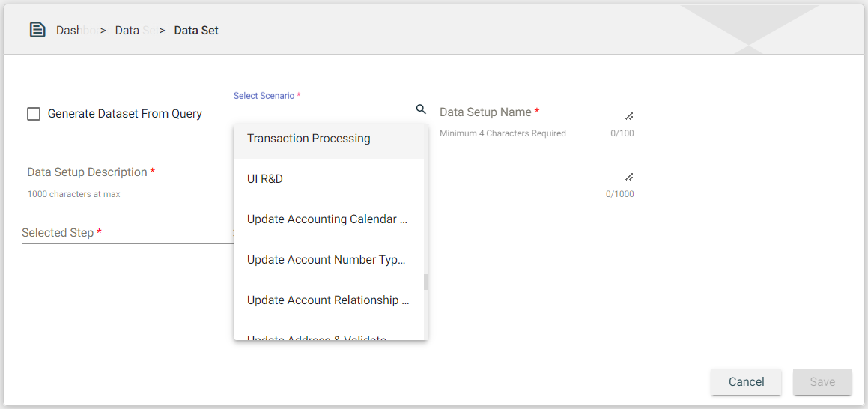868x409 pixels.
Task: Focus the Select Scenario search field
Action: pyautogui.click(x=322, y=112)
